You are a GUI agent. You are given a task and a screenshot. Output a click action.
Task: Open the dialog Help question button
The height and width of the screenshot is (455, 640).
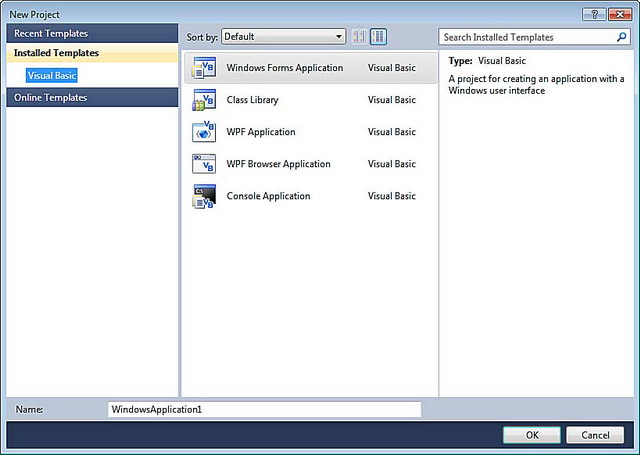click(594, 15)
